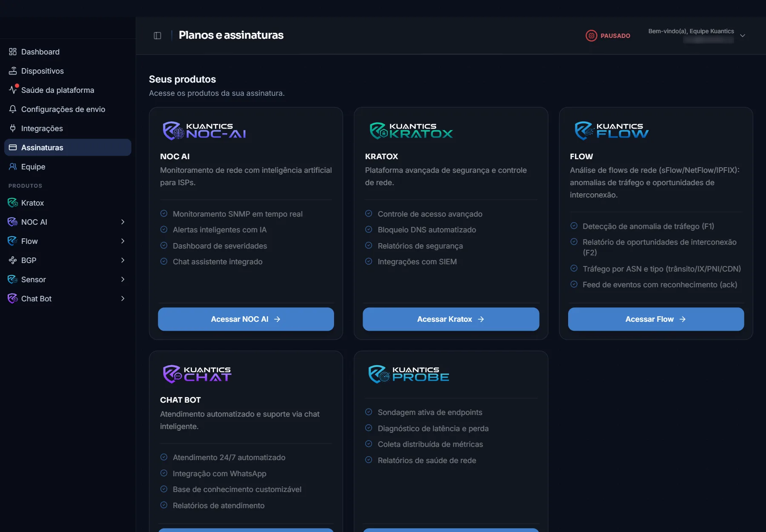Click the Chat Bot icon in sidebar
Screen dimensions: 766x532
(13, 298)
